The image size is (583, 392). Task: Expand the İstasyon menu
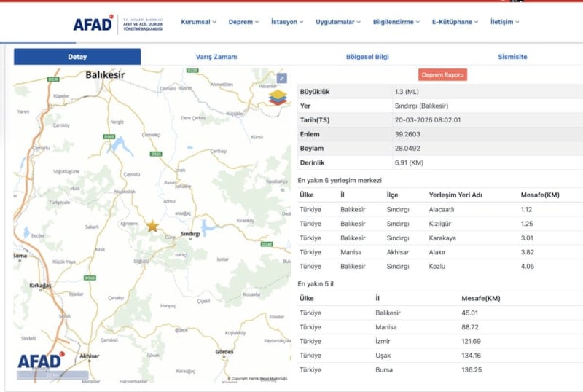click(x=287, y=22)
